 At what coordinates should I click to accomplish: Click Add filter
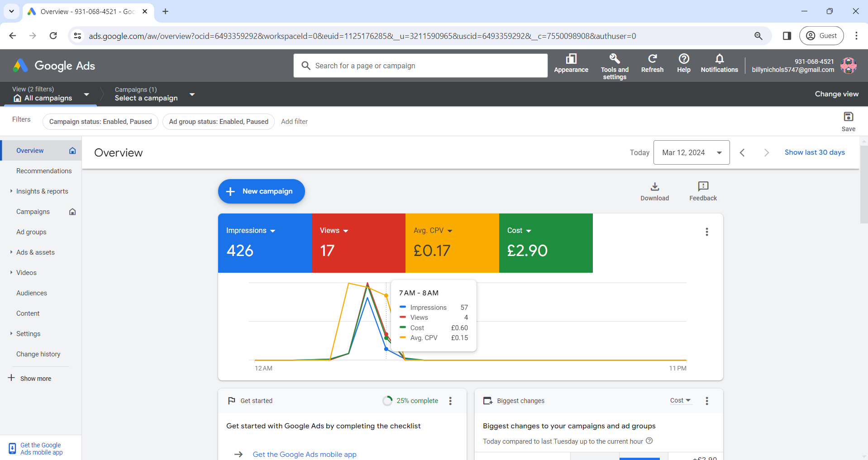pos(294,122)
